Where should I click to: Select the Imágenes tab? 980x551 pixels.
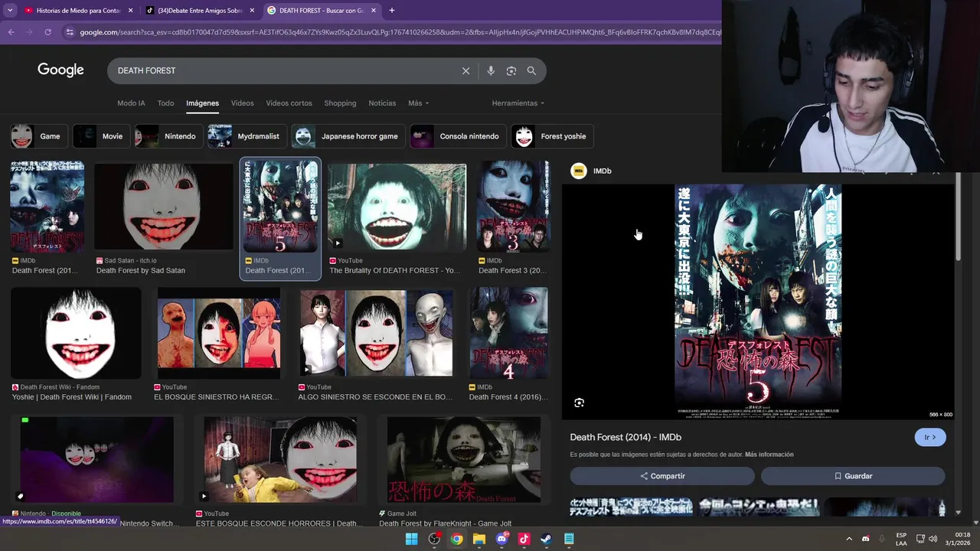pos(202,103)
